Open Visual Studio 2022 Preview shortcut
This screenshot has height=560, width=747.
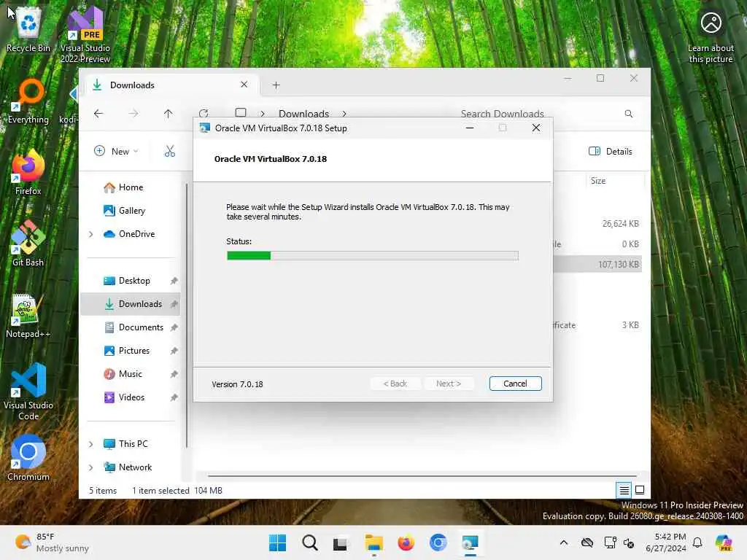click(x=85, y=35)
